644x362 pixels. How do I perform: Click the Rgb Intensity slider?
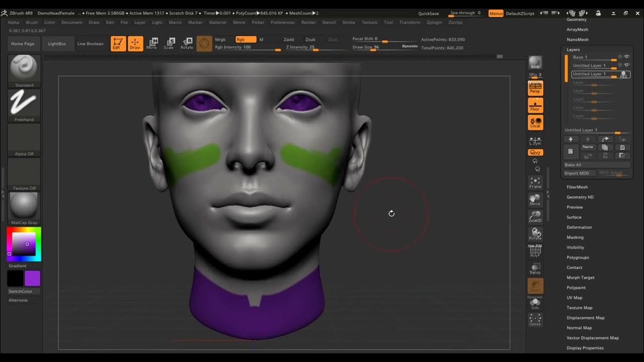[247, 47]
